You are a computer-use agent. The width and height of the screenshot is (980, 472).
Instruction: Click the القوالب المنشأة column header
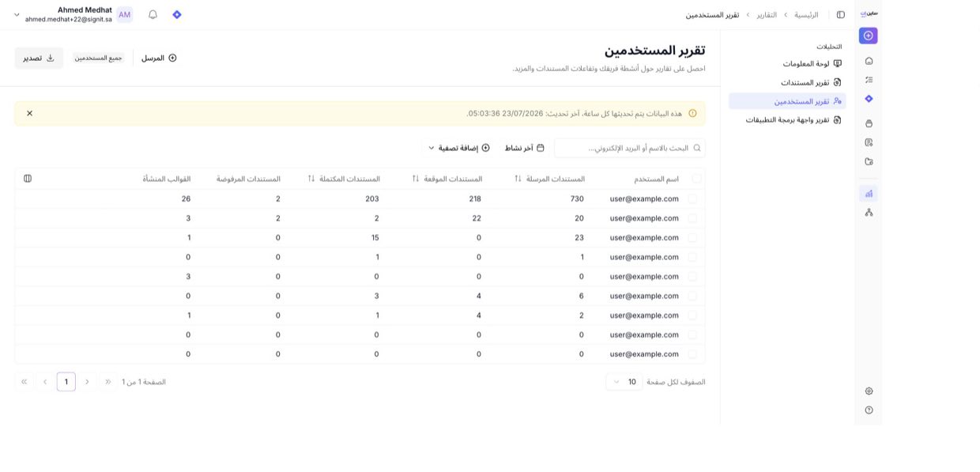(x=167, y=179)
